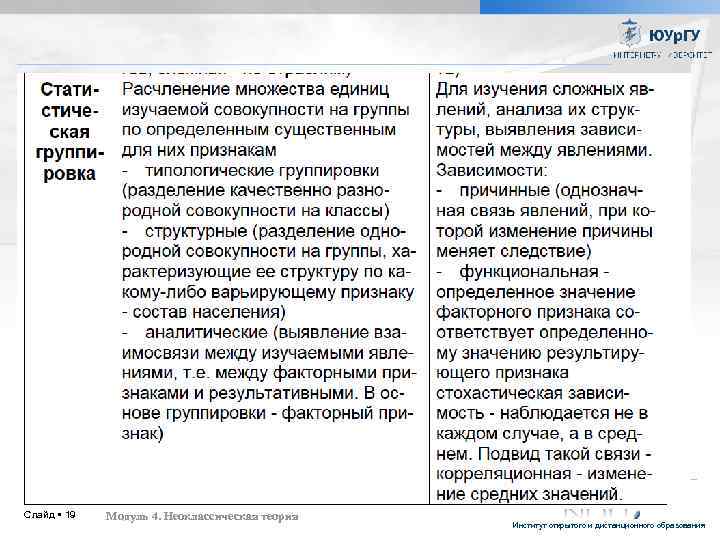Select the row header 'Статистическая группировка'
The image size is (720, 540).
69,132
